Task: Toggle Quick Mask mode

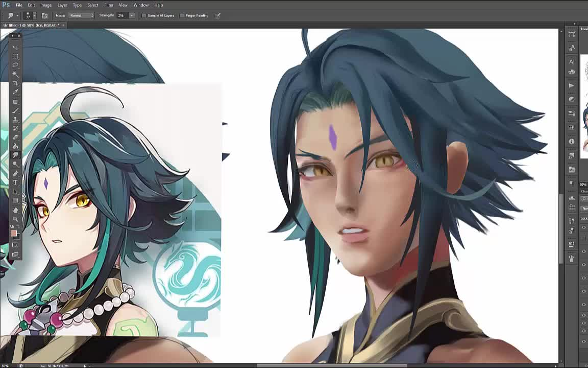Action: click(x=15, y=245)
